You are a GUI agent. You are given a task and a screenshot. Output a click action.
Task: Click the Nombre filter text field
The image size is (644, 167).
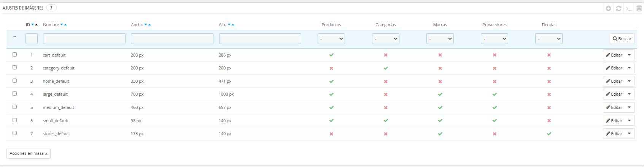click(84, 39)
